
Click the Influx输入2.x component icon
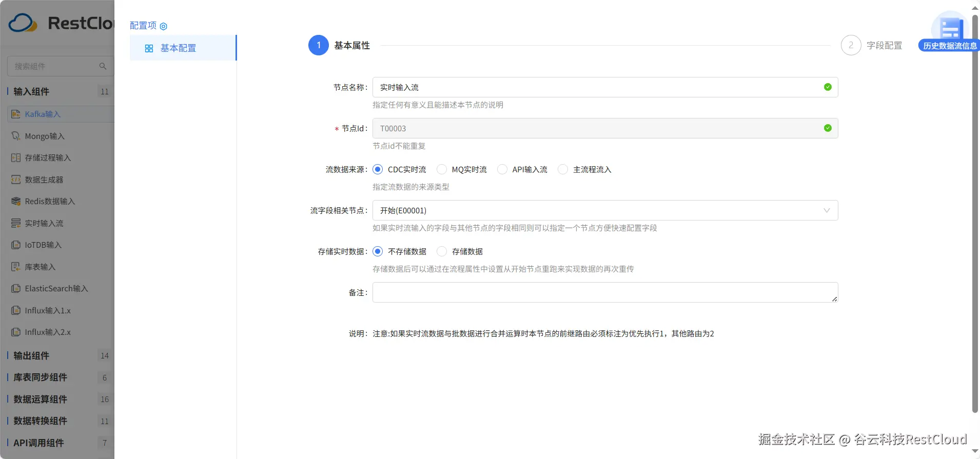coord(16,332)
